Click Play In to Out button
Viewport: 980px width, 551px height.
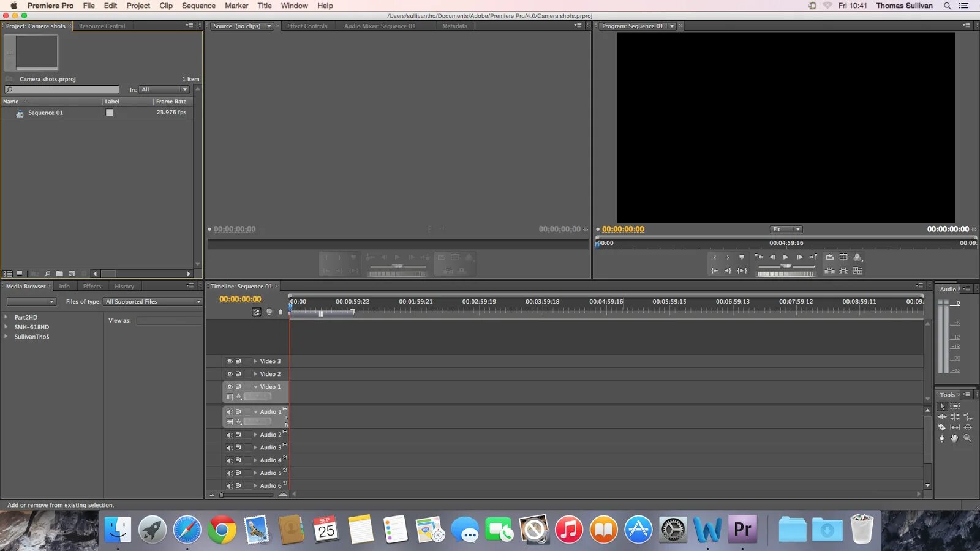pos(742,271)
